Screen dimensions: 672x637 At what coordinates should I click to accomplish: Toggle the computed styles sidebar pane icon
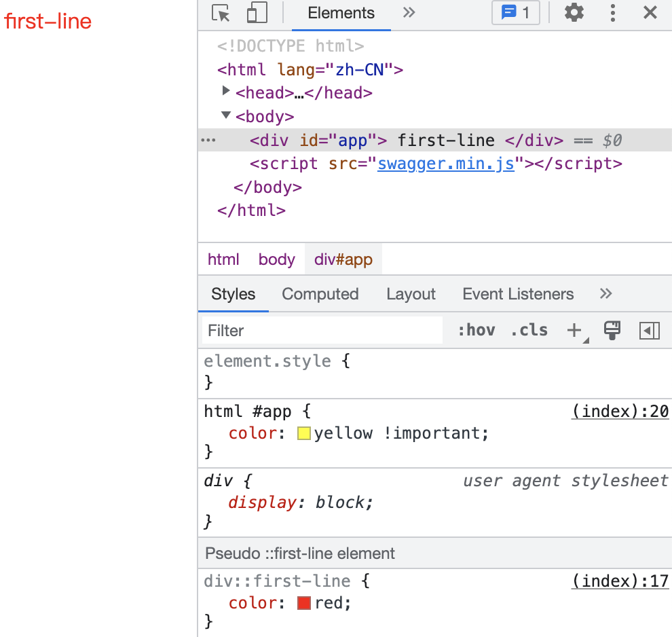pyautogui.click(x=650, y=331)
